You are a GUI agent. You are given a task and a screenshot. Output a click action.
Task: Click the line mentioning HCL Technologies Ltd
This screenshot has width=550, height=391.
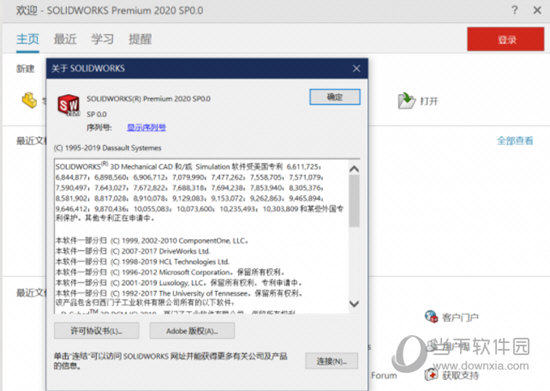coord(143,262)
